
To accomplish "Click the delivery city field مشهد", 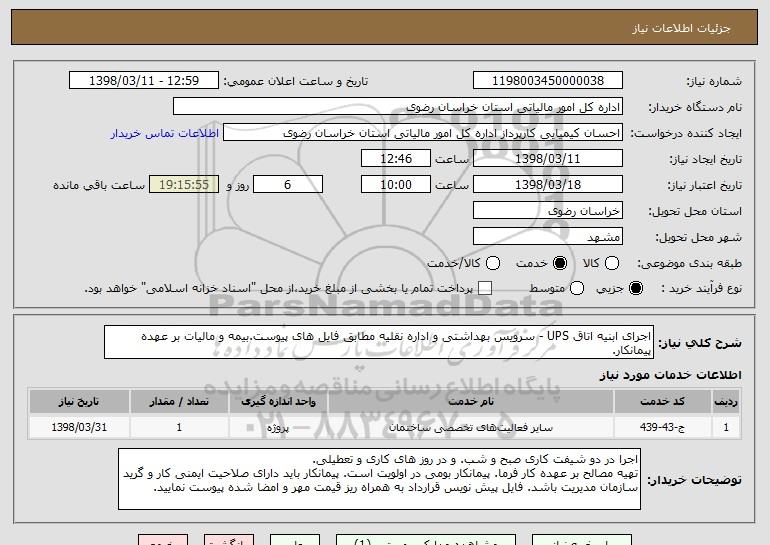I will coord(548,237).
